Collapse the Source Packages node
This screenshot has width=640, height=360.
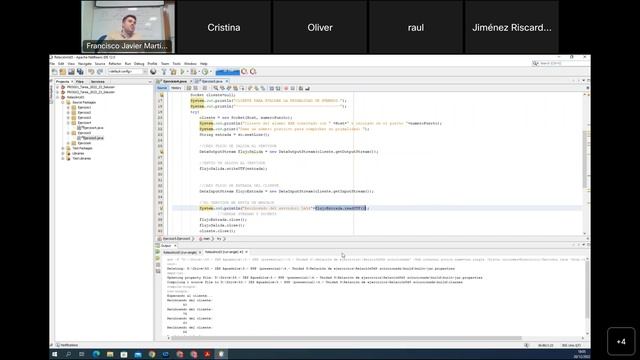pos(63,102)
